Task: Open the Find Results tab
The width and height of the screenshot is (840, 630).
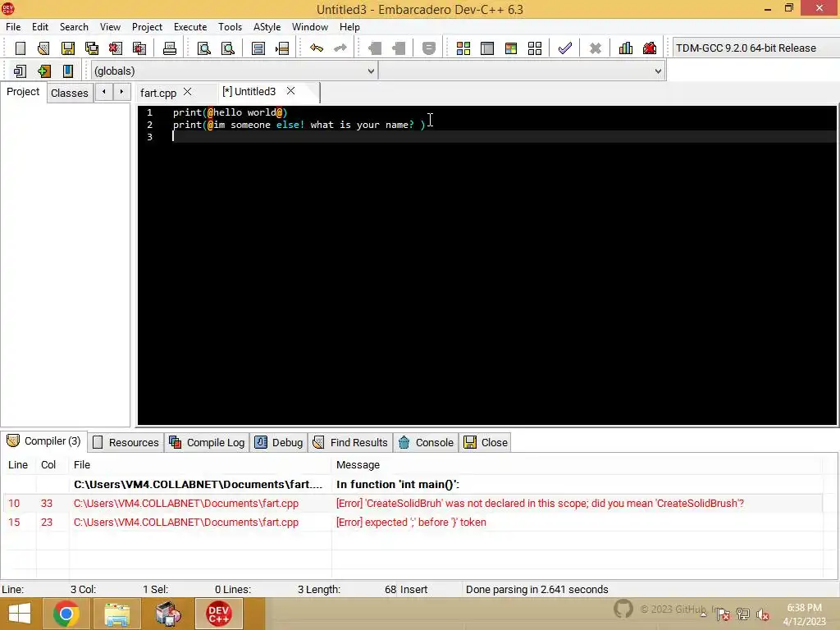Action: 351,442
